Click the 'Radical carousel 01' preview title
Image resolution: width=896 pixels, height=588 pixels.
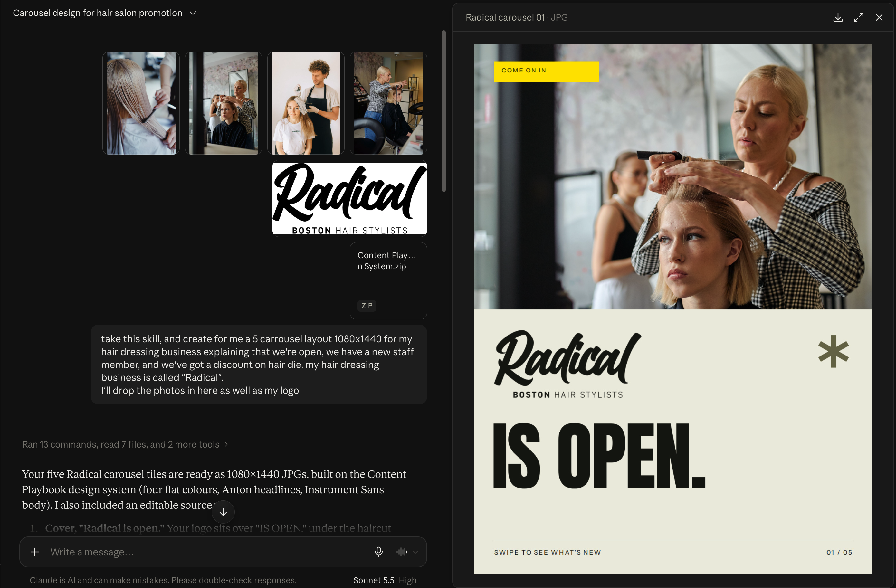pos(505,17)
